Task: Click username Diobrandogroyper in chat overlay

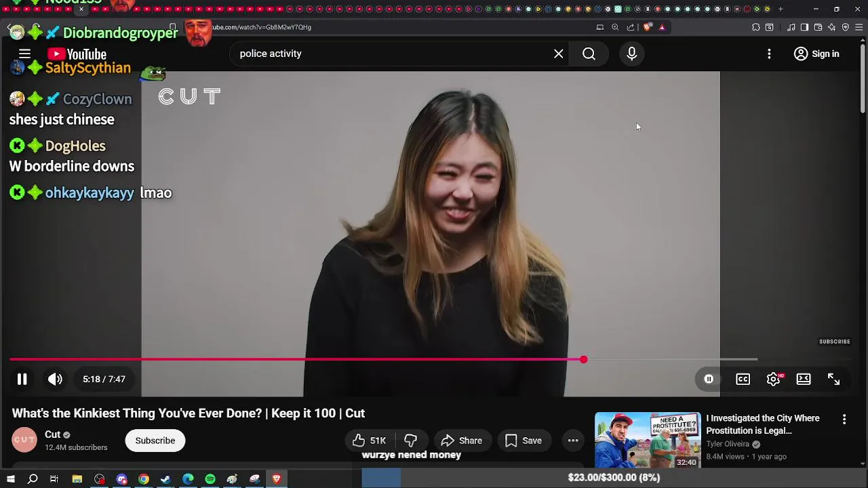Action: pos(120,33)
